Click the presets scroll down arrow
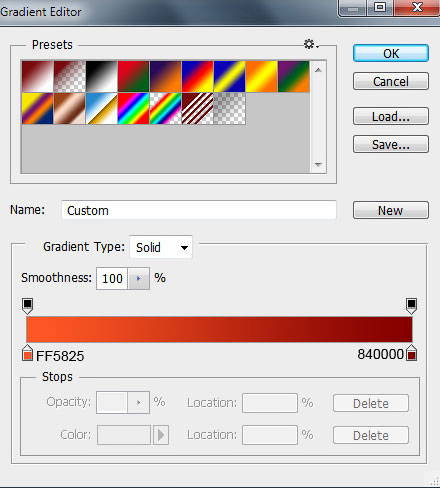The image size is (440, 488). coord(318,164)
